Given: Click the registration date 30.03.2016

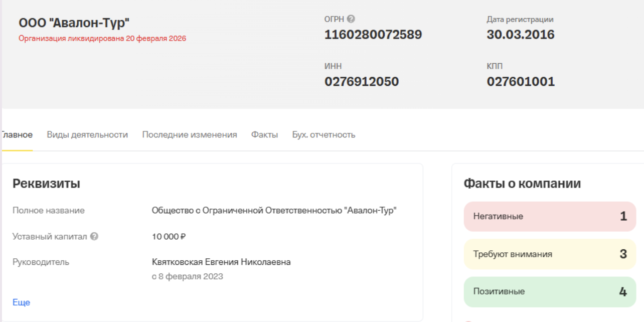Looking at the screenshot, I should click(521, 35).
